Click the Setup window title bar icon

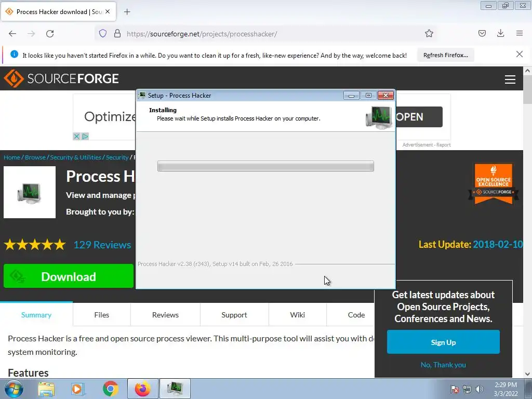click(x=142, y=96)
